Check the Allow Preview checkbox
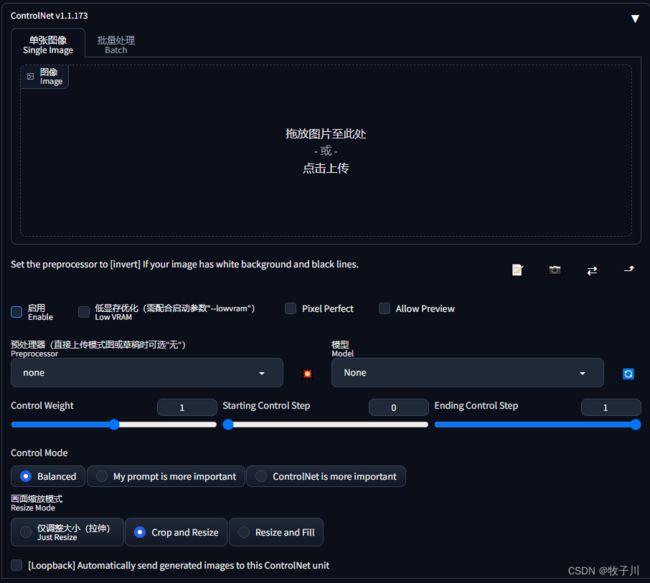This screenshot has height=583, width=650. (384, 309)
